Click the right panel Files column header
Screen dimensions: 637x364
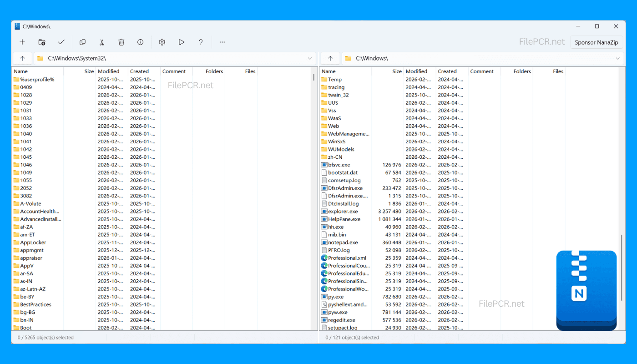point(549,71)
